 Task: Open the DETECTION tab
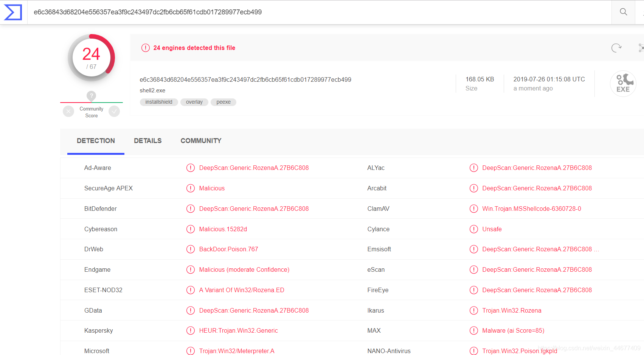click(96, 141)
